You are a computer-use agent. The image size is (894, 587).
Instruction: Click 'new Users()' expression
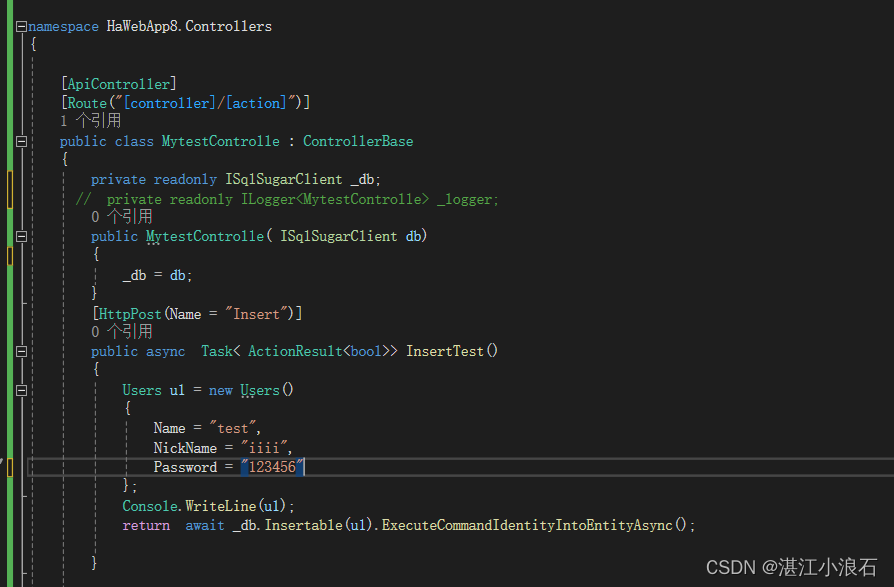[x=251, y=390]
